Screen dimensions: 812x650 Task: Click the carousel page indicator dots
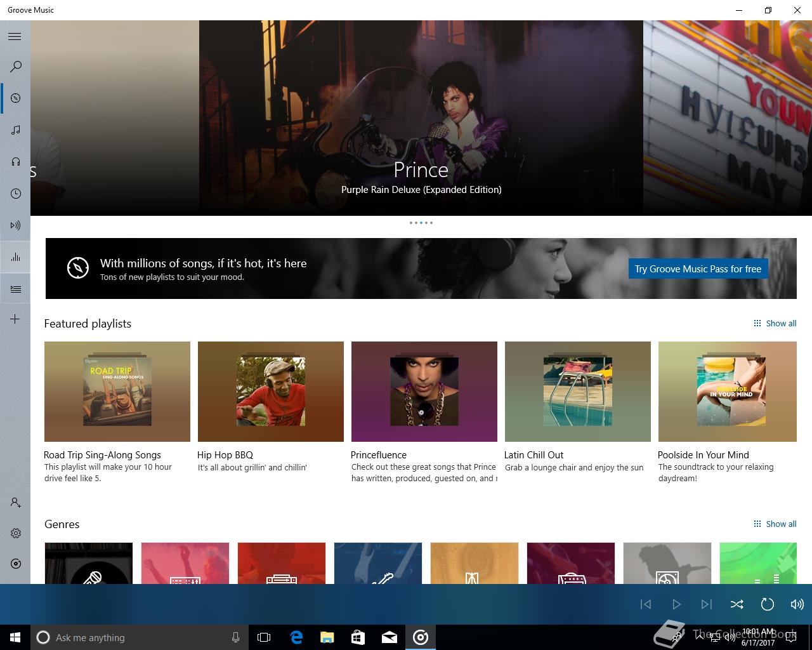(421, 223)
